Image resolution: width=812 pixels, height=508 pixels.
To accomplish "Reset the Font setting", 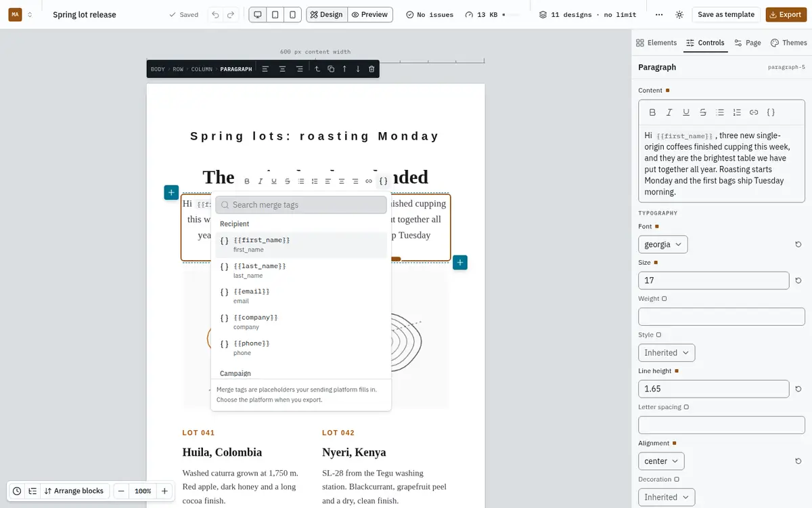I will tap(798, 245).
